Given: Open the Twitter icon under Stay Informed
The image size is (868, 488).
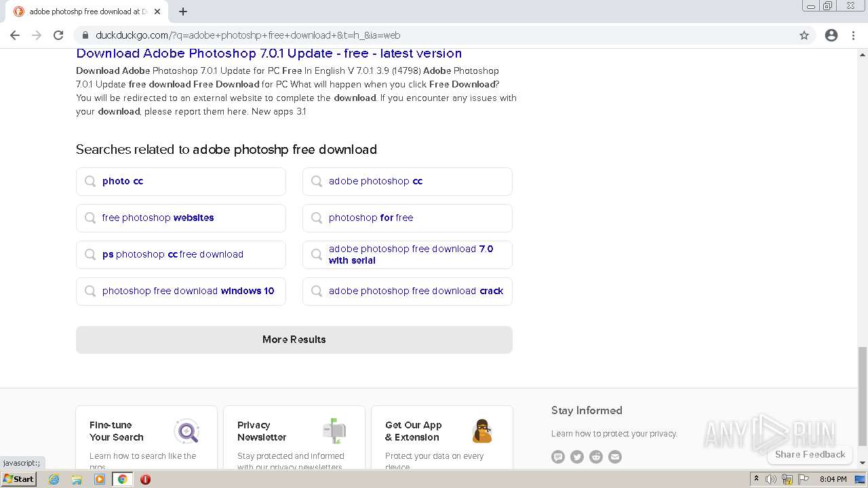Looking at the screenshot, I should (x=577, y=457).
